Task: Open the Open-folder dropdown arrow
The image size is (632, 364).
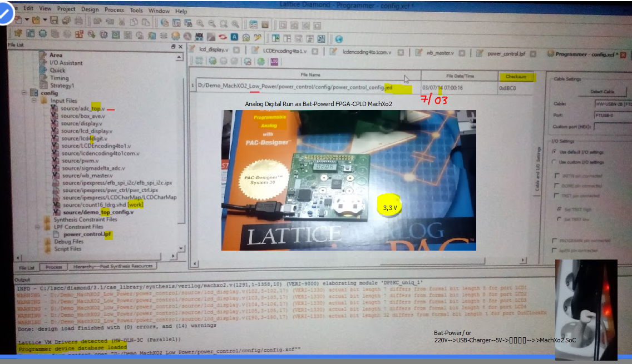Action: (45, 20)
